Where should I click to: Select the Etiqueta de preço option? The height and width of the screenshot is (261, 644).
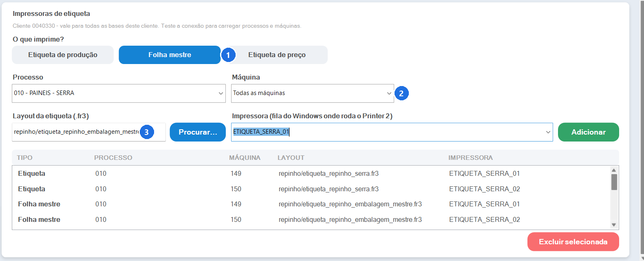[277, 55]
